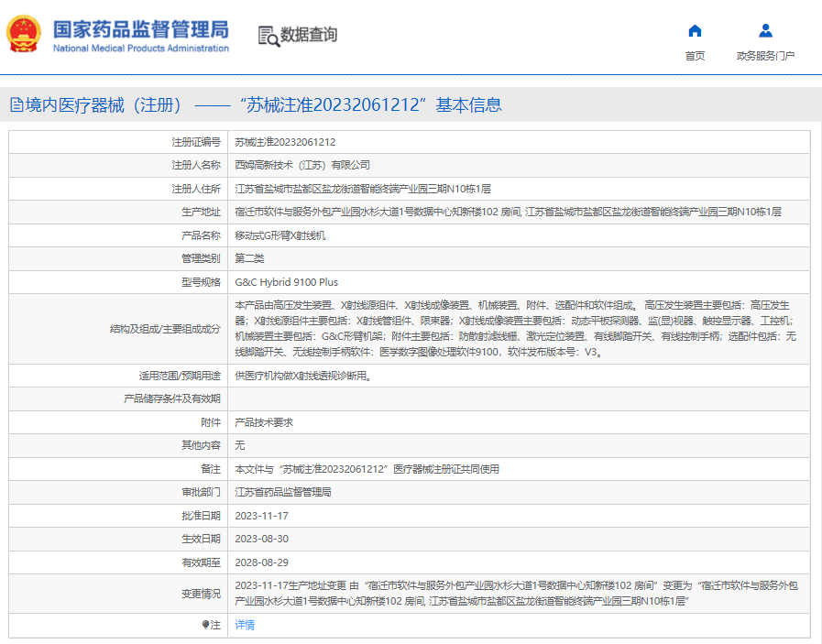Click the 注册证编号 row label

point(196,142)
